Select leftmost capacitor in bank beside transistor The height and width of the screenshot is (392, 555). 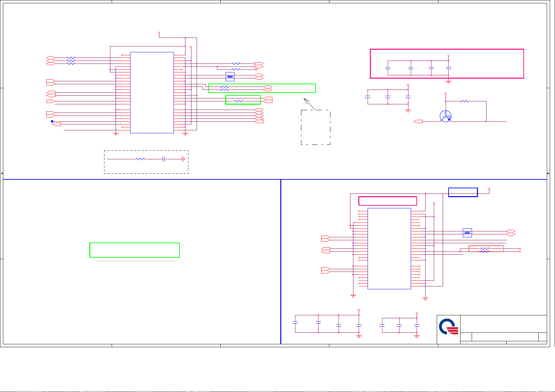[368, 97]
